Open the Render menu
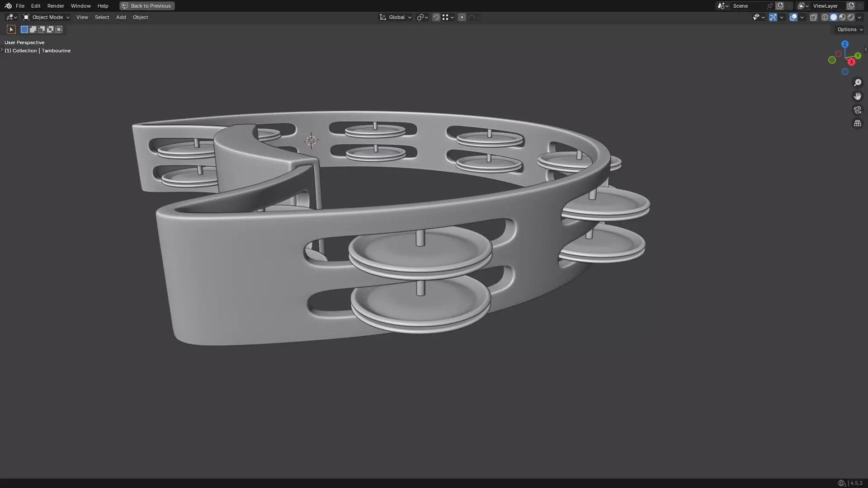Viewport: 868px width, 488px height. click(x=56, y=6)
